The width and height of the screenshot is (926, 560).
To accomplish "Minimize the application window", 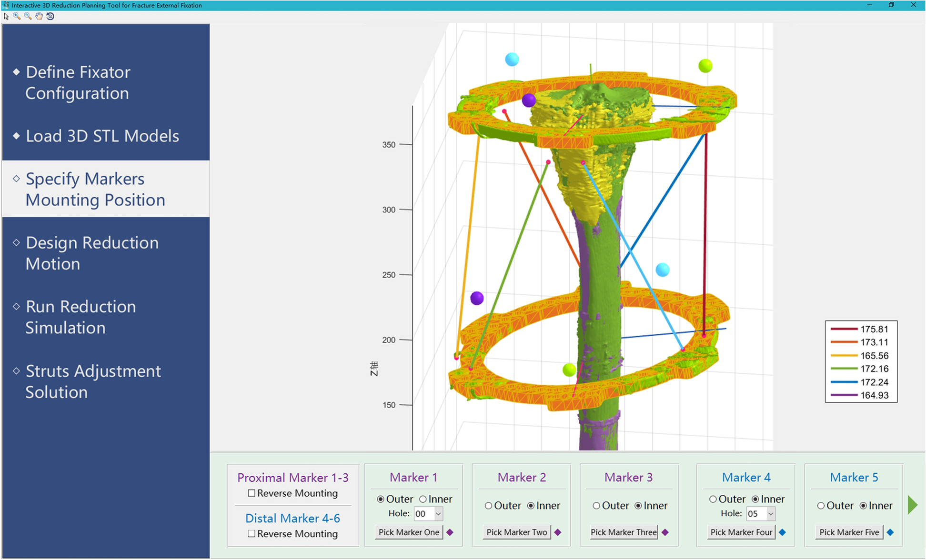I will click(870, 5).
